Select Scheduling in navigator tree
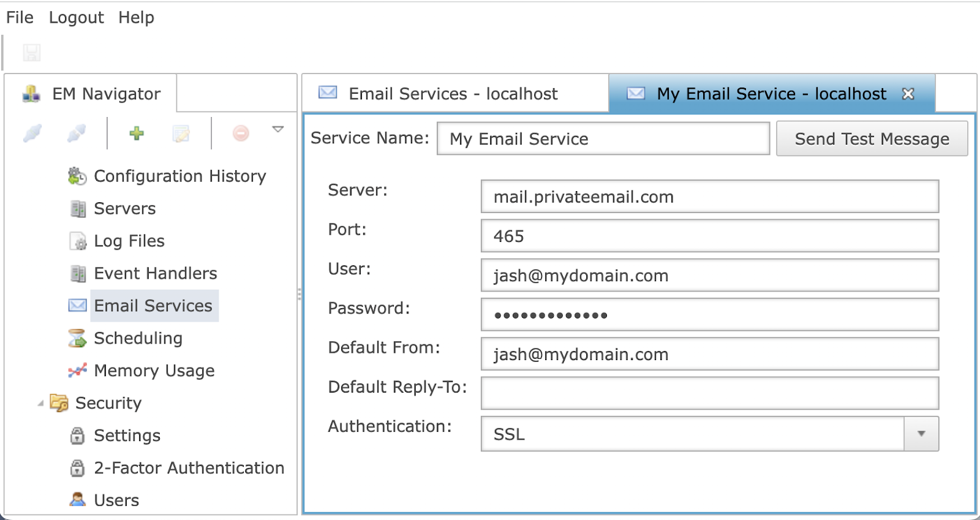 138,338
